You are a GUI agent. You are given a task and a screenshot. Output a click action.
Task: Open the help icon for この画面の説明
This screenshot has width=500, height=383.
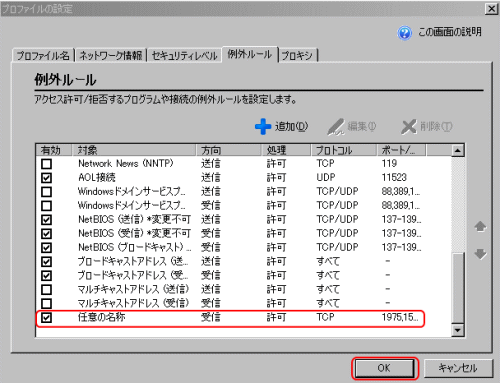(404, 33)
